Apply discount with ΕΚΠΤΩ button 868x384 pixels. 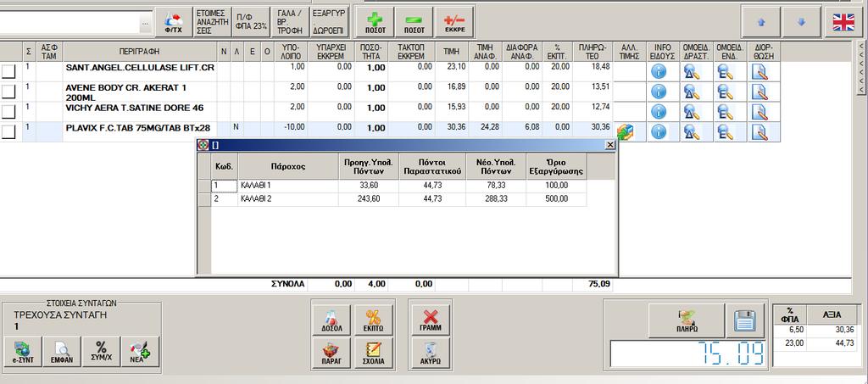click(374, 320)
